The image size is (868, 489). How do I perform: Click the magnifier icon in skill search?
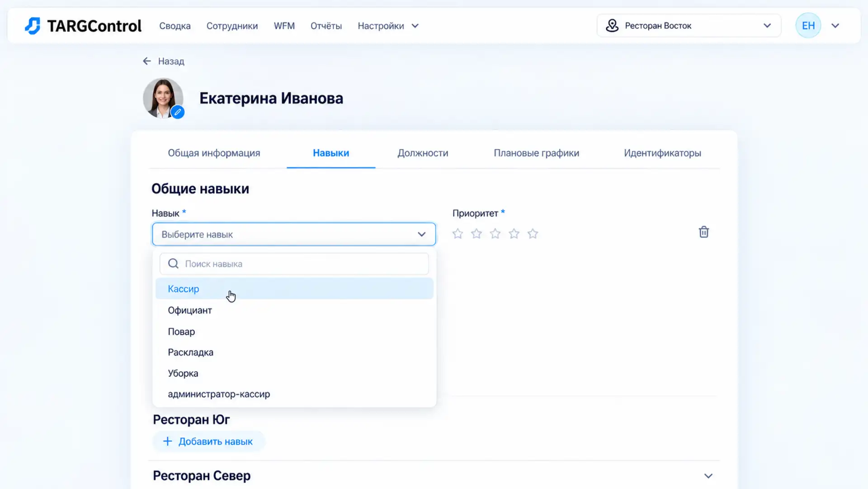(x=173, y=264)
